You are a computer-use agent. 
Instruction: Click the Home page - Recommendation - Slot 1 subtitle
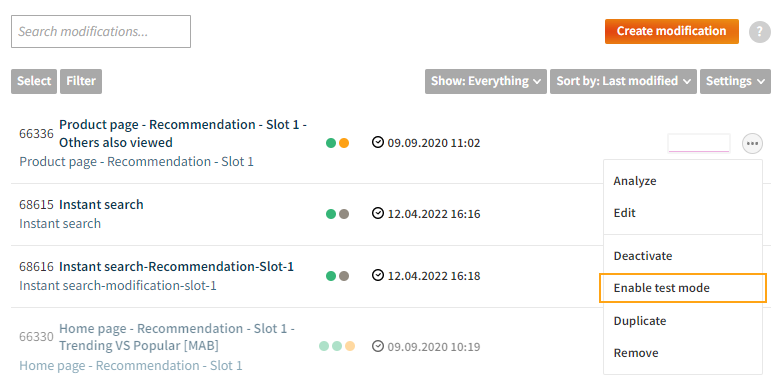point(131,366)
